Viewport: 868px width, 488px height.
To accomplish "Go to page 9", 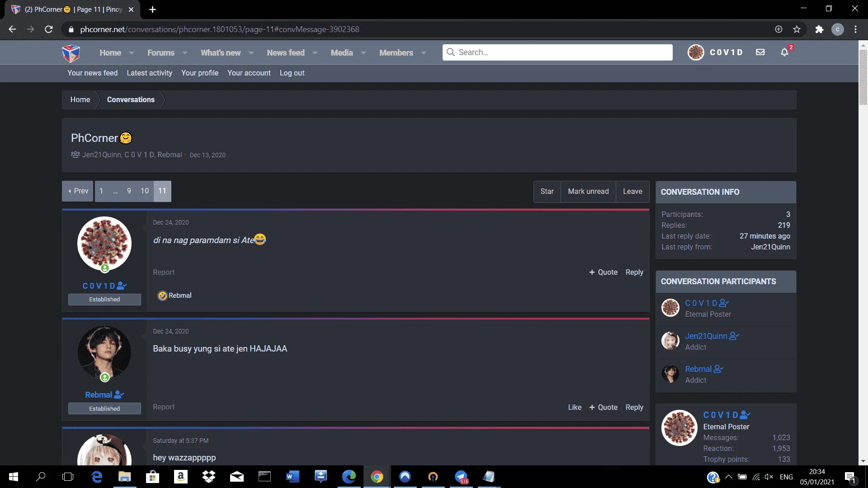I will click(x=129, y=191).
